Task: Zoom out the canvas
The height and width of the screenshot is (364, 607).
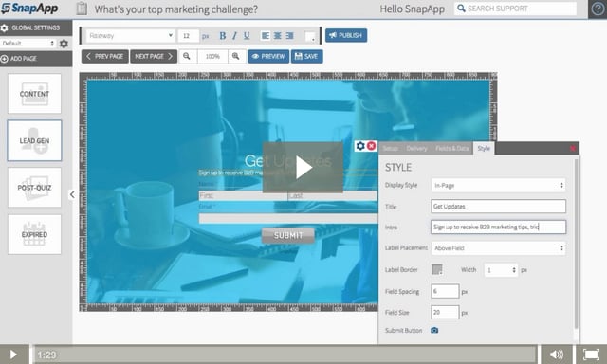Action: pos(187,57)
